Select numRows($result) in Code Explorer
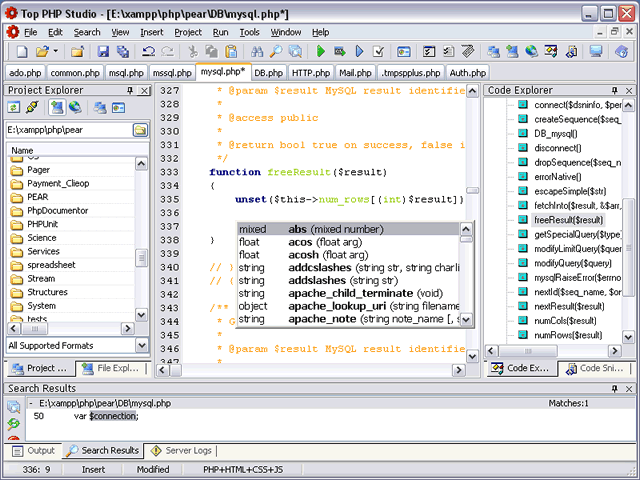Screen dimensions: 640x480 pyautogui.click(x=568, y=335)
